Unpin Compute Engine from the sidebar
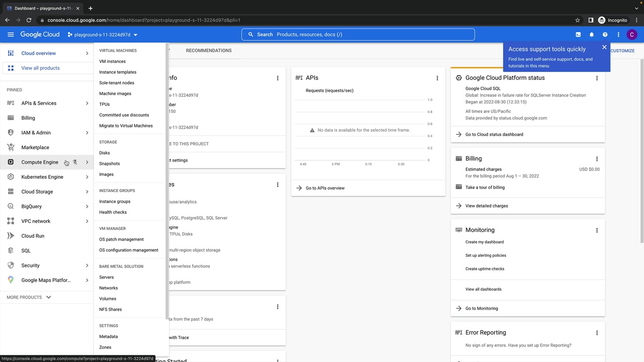 tap(75, 162)
